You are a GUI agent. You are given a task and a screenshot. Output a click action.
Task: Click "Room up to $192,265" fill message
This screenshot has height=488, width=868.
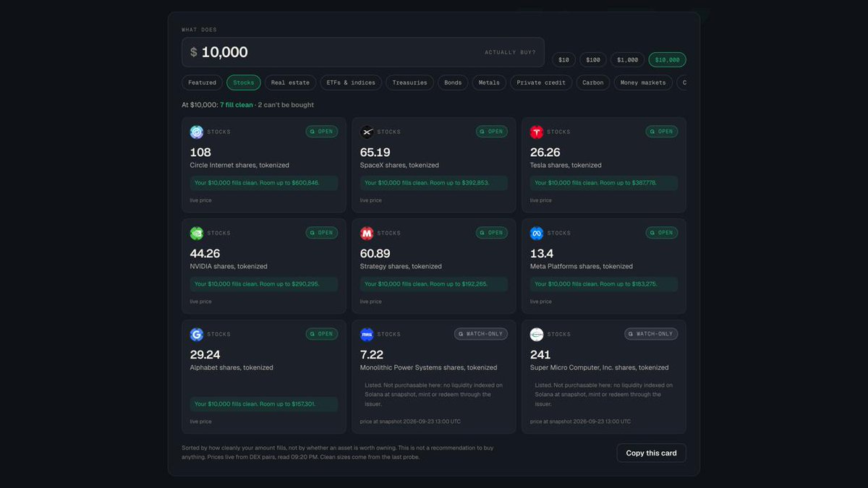point(434,284)
